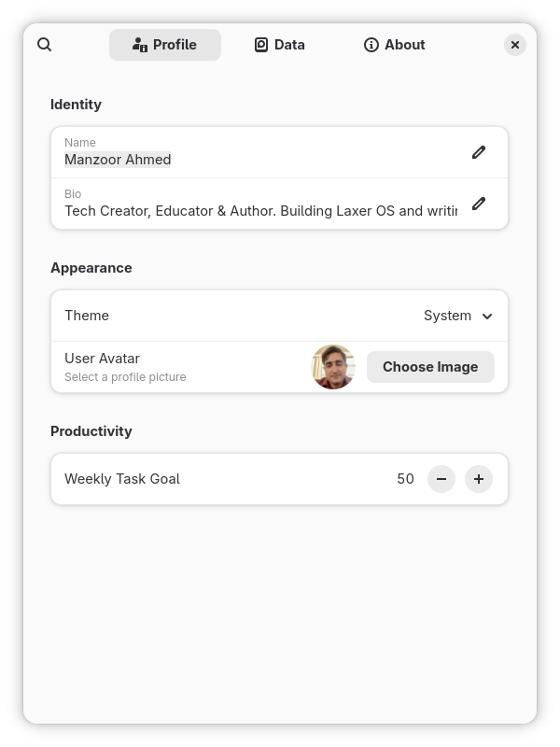This screenshot has width=560, height=747.
Task: Select System from the Theme selector
Action: point(447,316)
